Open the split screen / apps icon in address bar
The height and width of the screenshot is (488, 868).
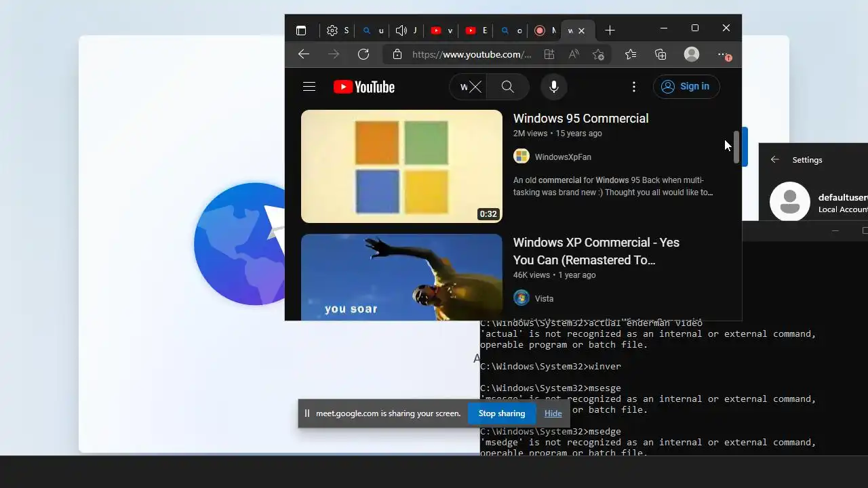[549, 54]
